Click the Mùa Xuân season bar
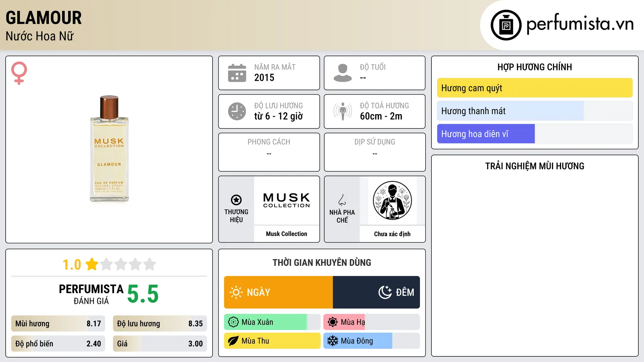644x362 pixels. pos(272,322)
